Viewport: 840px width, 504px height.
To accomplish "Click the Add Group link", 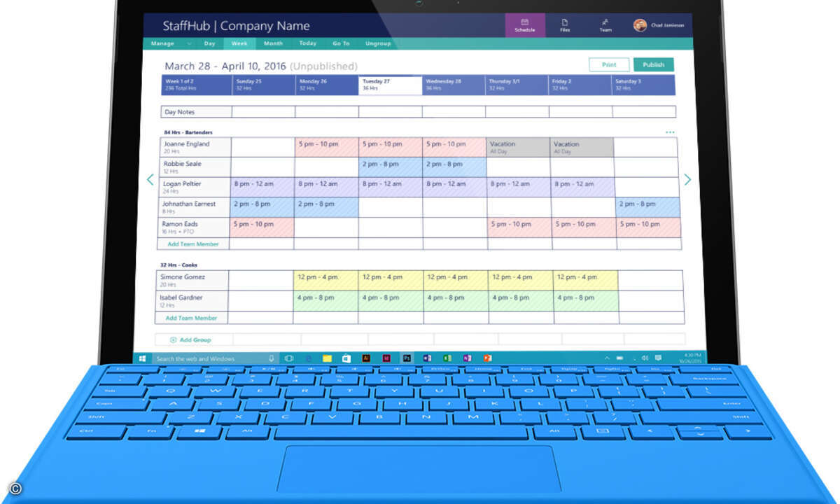I will 195,340.
